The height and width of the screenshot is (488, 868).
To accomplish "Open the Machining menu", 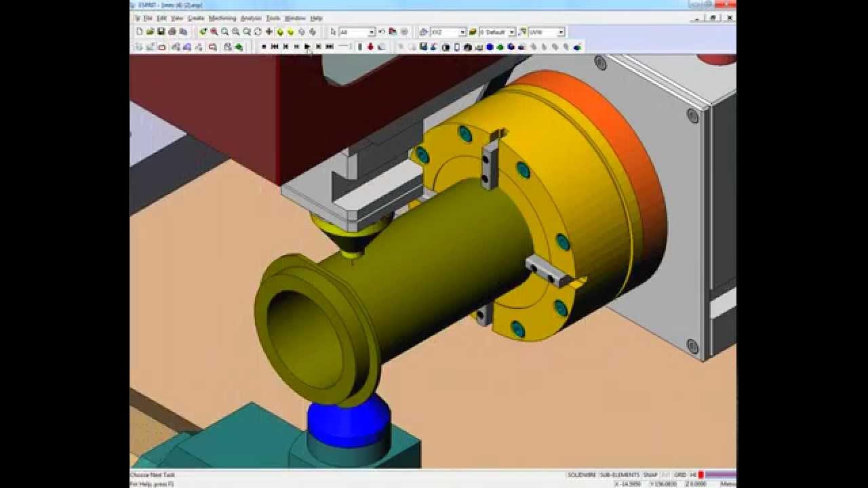I will (222, 18).
